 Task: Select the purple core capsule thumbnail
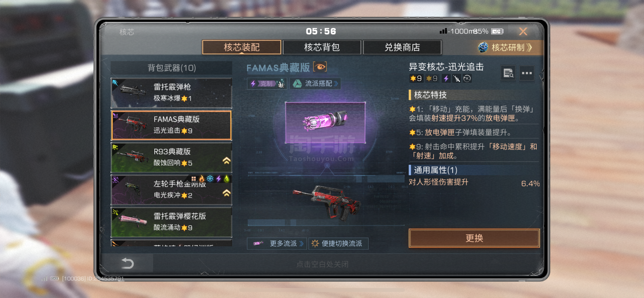point(325,123)
